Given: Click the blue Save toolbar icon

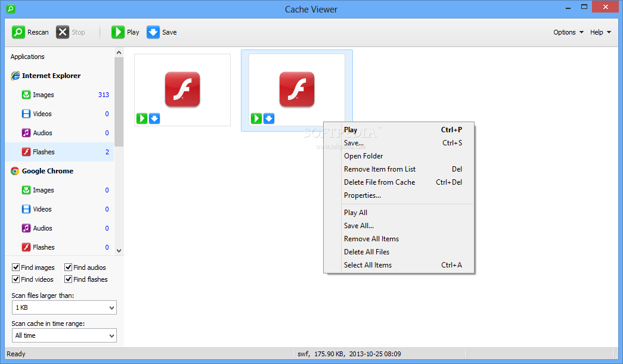Looking at the screenshot, I should click(x=153, y=32).
